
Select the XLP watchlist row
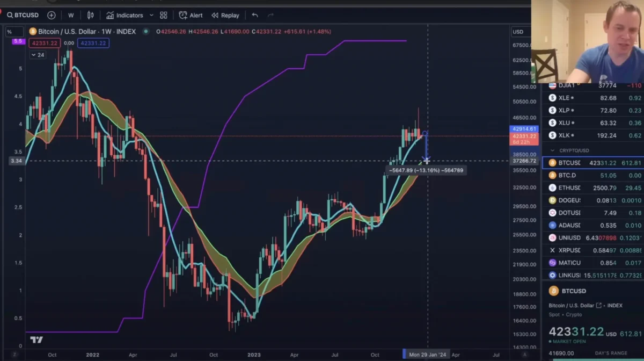pos(592,110)
